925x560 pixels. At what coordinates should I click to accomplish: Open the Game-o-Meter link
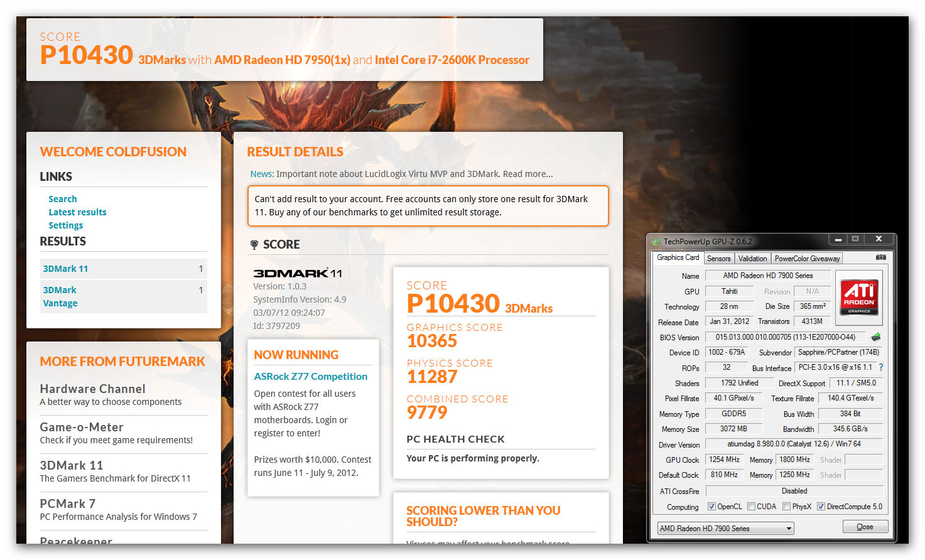81,427
